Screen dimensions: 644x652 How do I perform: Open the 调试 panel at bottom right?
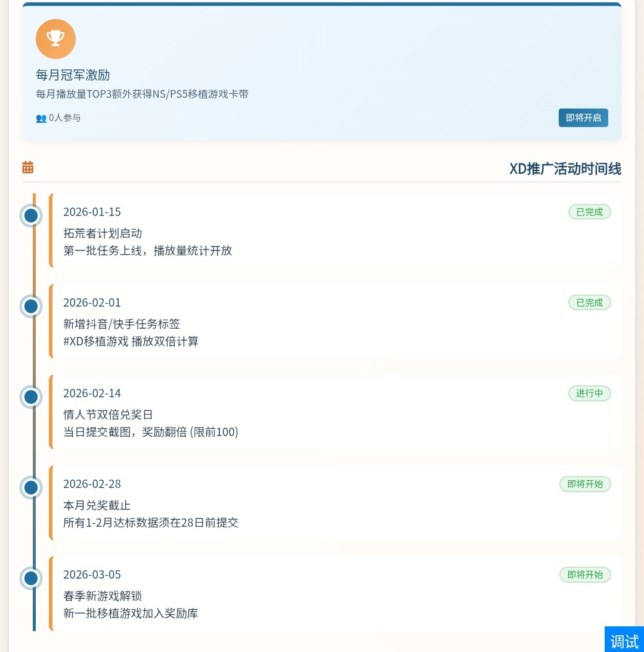click(624, 640)
